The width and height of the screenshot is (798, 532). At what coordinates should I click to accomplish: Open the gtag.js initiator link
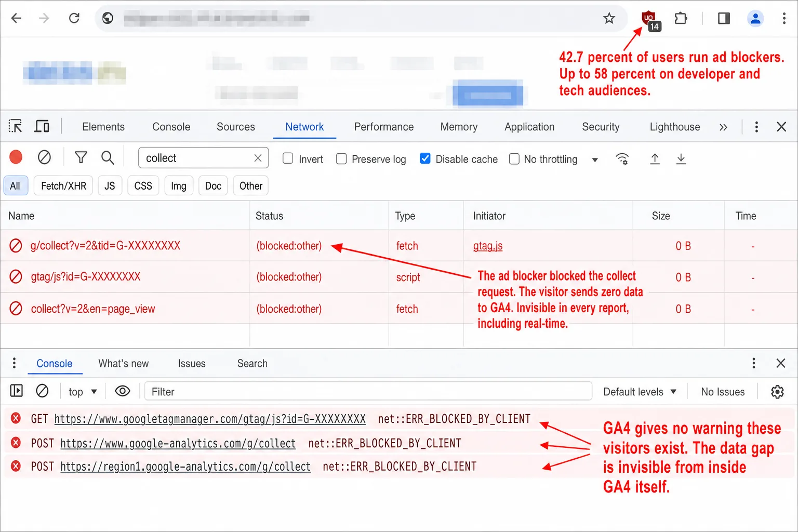488,246
